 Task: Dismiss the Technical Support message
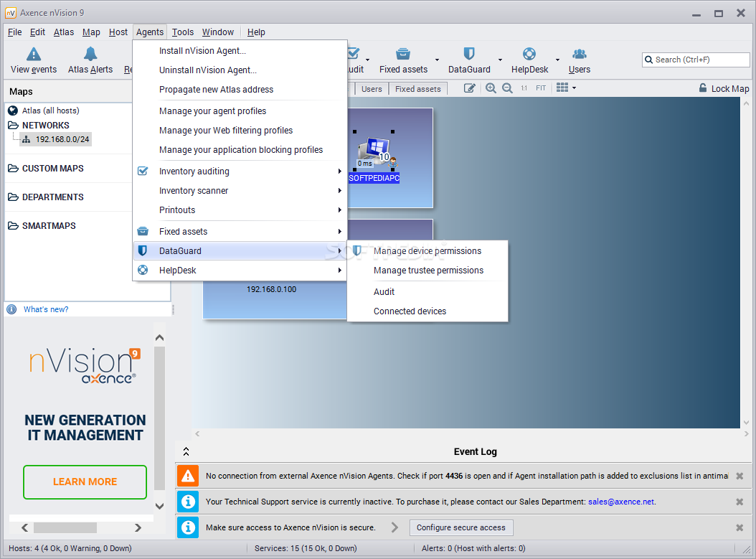pyautogui.click(x=739, y=502)
